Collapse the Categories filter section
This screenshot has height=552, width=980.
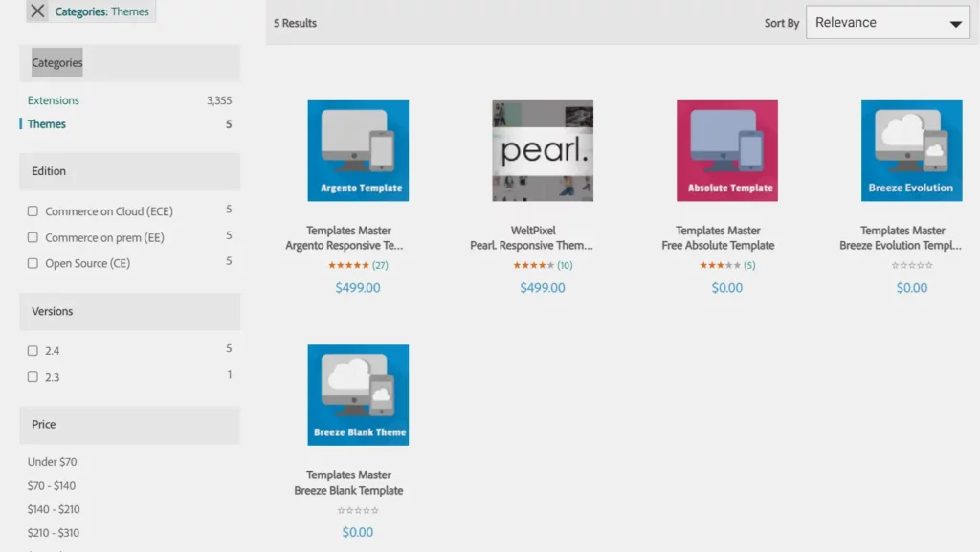(x=130, y=62)
